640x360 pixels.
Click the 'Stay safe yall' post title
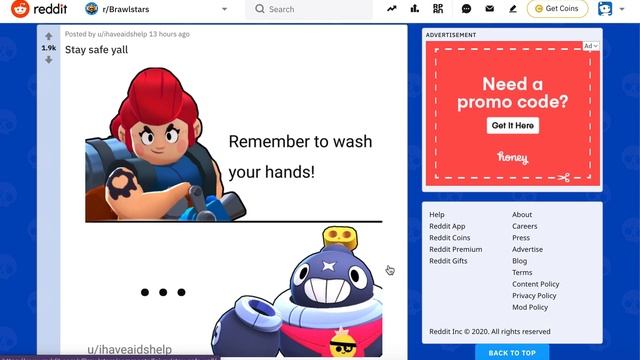(96, 50)
